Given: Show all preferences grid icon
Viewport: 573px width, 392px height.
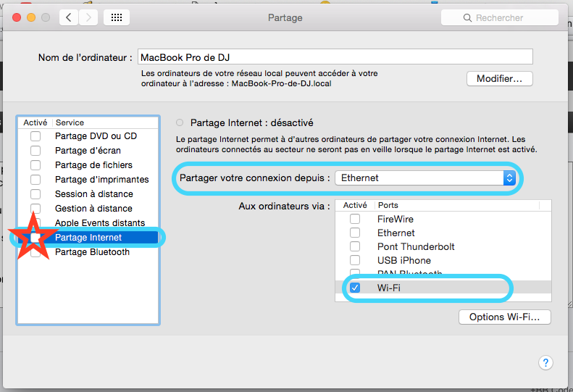Looking at the screenshot, I should [117, 17].
